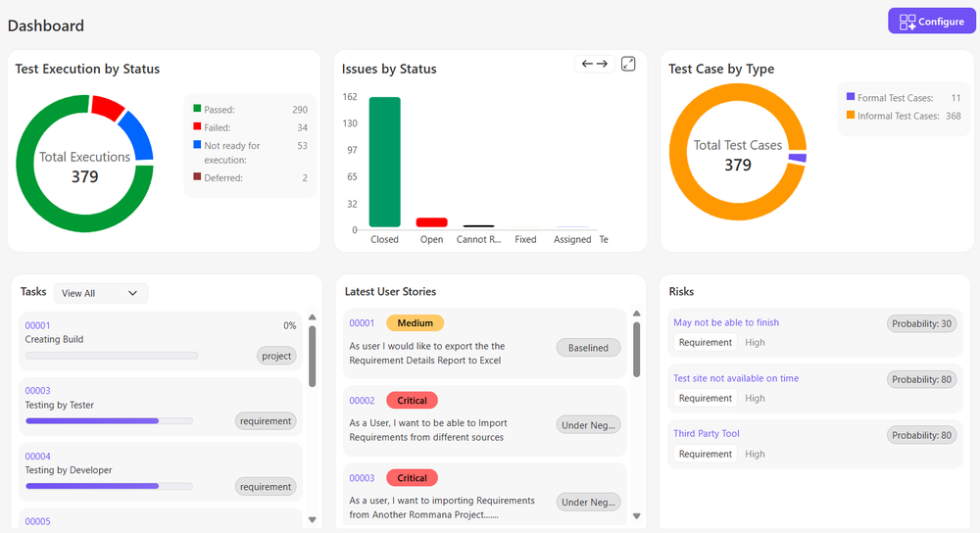
Task: Toggle the Failed legend red square
Action: pos(197,127)
